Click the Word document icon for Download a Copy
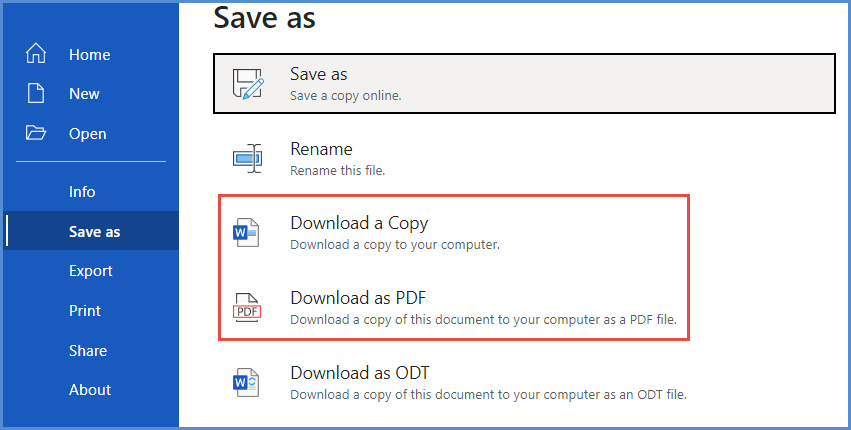This screenshot has width=851, height=430. pyautogui.click(x=246, y=233)
